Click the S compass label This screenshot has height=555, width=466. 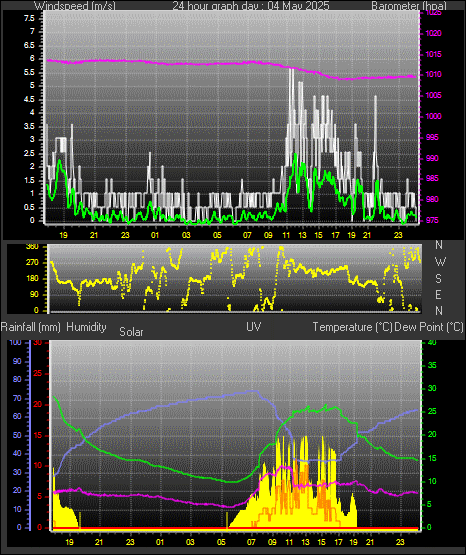coord(438,279)
